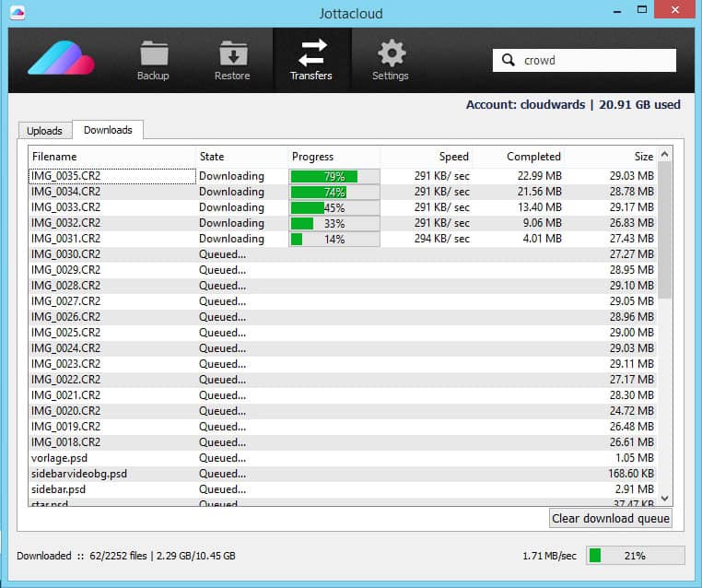Image resolution: width=702 pixels, height=588 pixels.
Task: Switch to the Downloads tab
Action: tap(108, 130)
